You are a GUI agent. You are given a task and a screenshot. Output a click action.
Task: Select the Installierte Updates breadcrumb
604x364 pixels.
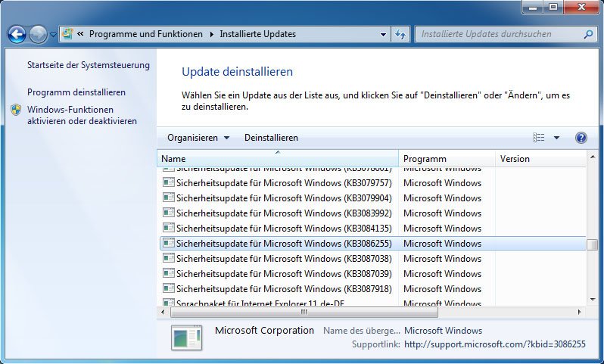click(257, 34)
